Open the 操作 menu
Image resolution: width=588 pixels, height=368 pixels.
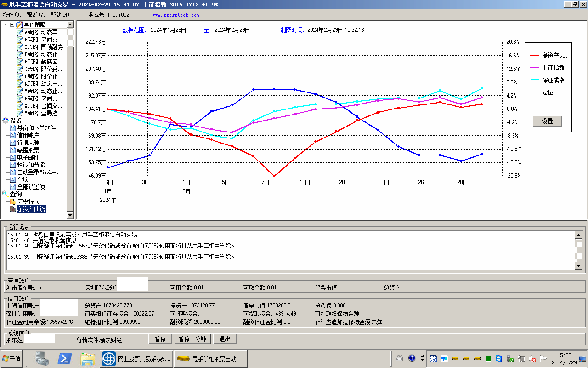tap(12, 15)
